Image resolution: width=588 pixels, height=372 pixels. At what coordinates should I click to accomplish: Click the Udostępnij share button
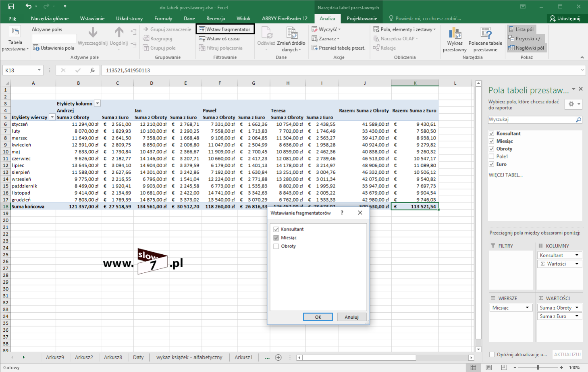pos(565,19)
